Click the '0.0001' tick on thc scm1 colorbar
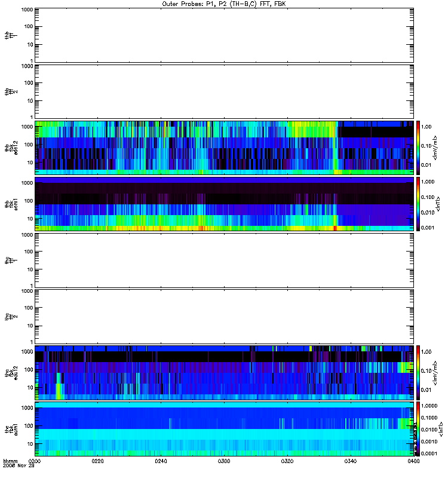Screen dimensions: 448x478 pyautogui.click(x=429, y=454)
